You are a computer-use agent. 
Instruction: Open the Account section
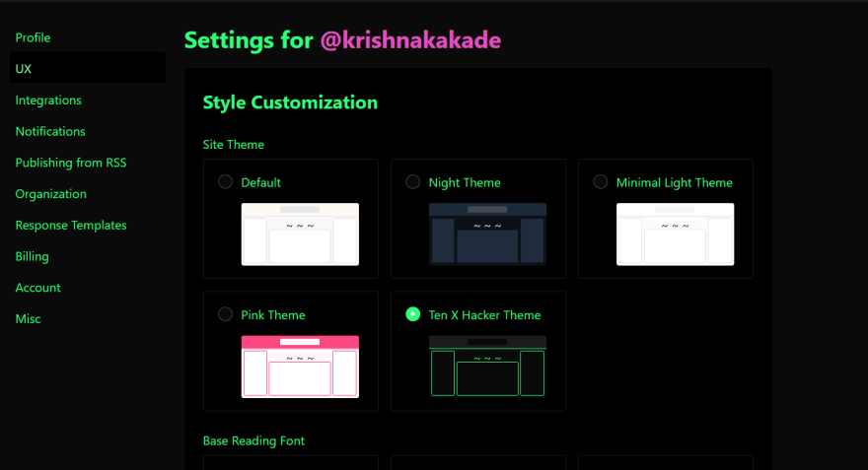[x=38, y=288]
